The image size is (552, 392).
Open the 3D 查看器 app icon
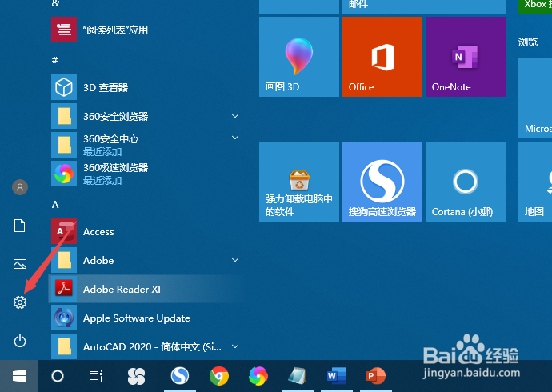pos(64,87)
